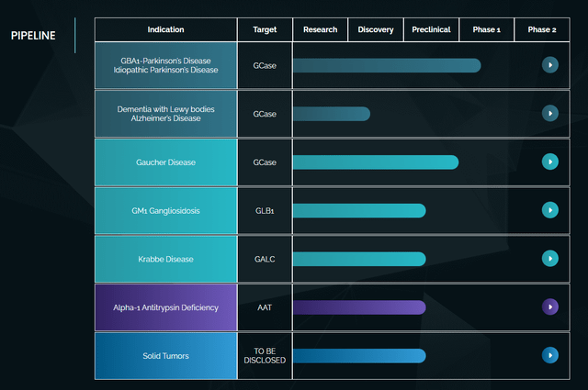Click the Gaucher Disease row arrow icon

(x=549, y=162)
